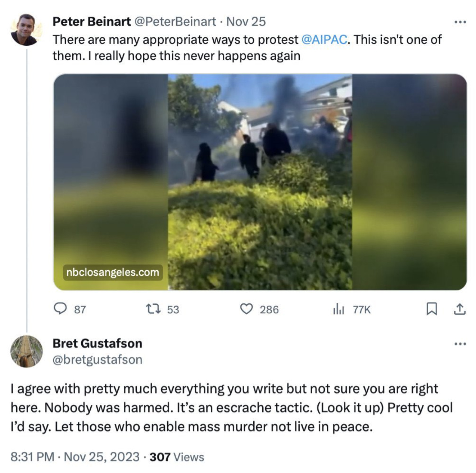Expand more options on Bret Gustafson's reply

tap(460, 344)
